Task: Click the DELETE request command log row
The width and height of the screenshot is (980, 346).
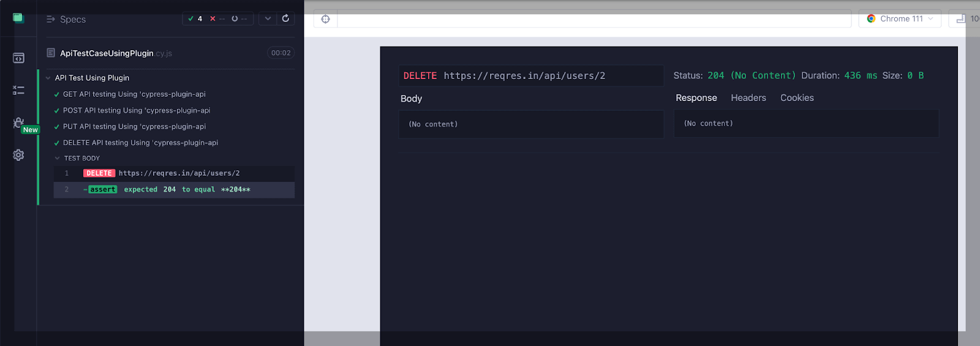Action: click(x=174, y=173)
